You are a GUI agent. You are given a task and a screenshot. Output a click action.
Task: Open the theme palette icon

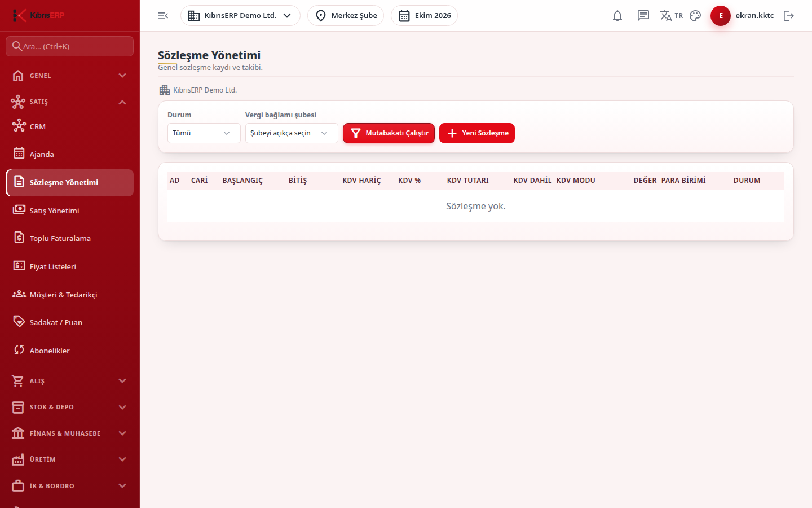click(695, 16)
